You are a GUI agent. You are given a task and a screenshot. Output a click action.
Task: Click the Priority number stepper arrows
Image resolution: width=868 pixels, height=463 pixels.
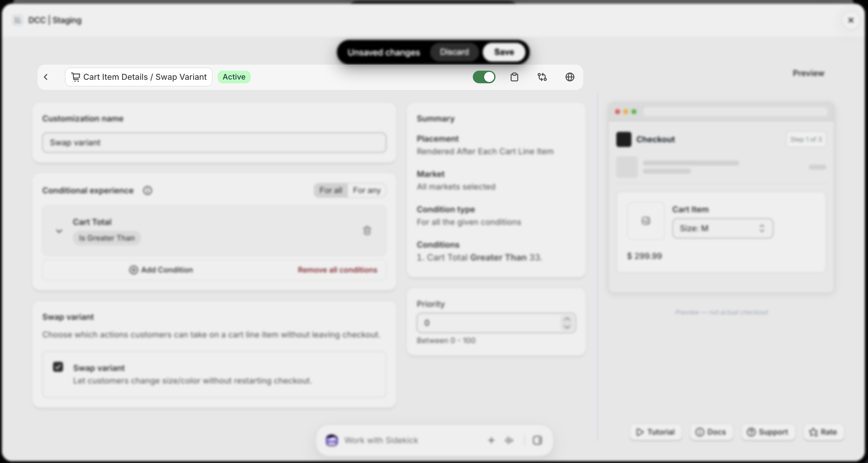[567, 323]
